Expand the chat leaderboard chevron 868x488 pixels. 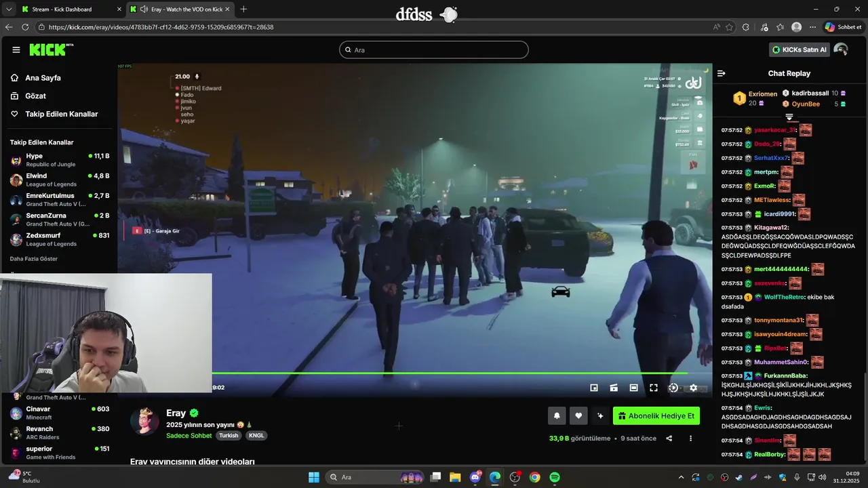click(789, 117)
